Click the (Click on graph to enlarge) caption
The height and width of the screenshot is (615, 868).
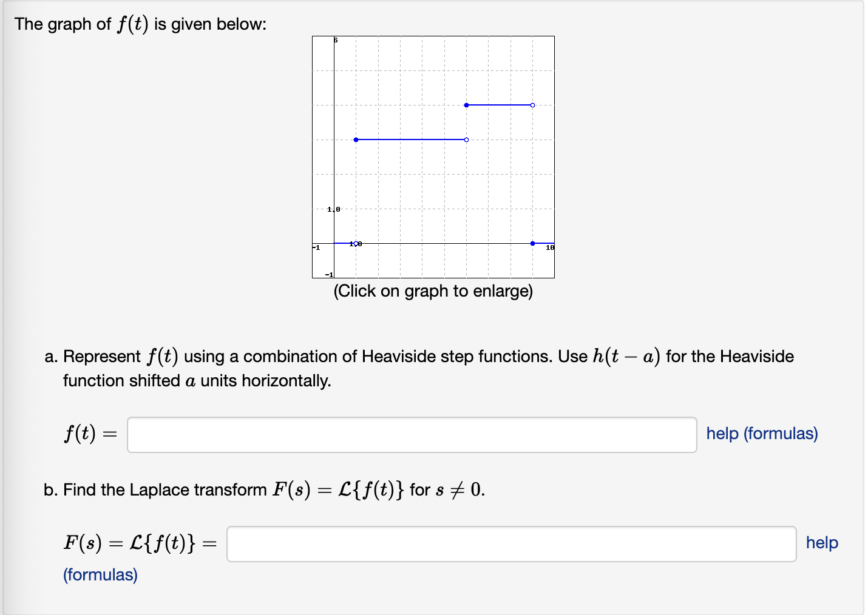click(x=433, y=291)
